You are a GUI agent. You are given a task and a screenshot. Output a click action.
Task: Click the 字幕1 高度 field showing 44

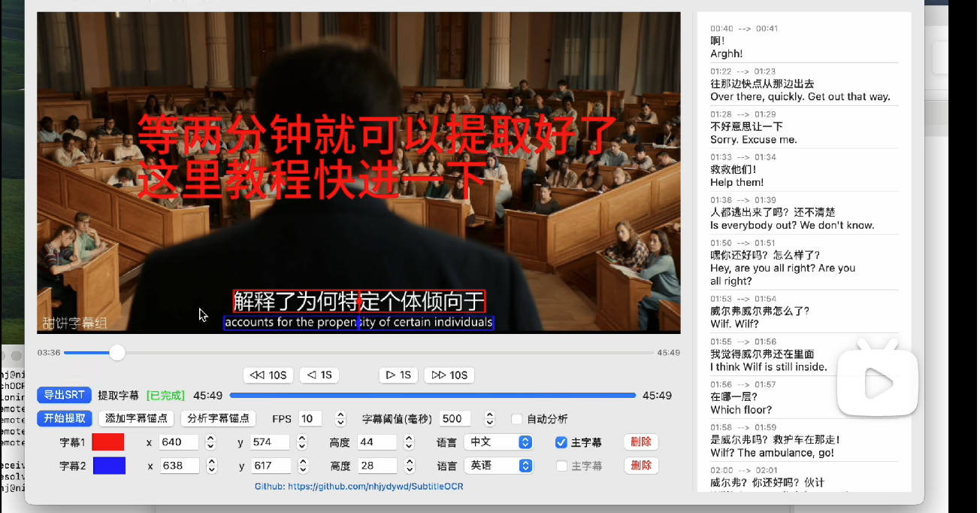pos(377,442)
